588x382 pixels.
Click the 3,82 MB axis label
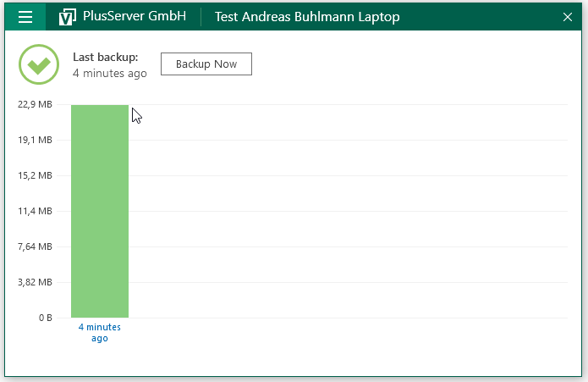pos(35,282)
